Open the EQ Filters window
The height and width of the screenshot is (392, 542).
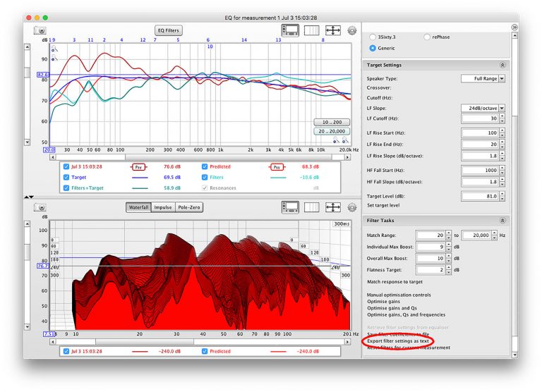point(169,30)
